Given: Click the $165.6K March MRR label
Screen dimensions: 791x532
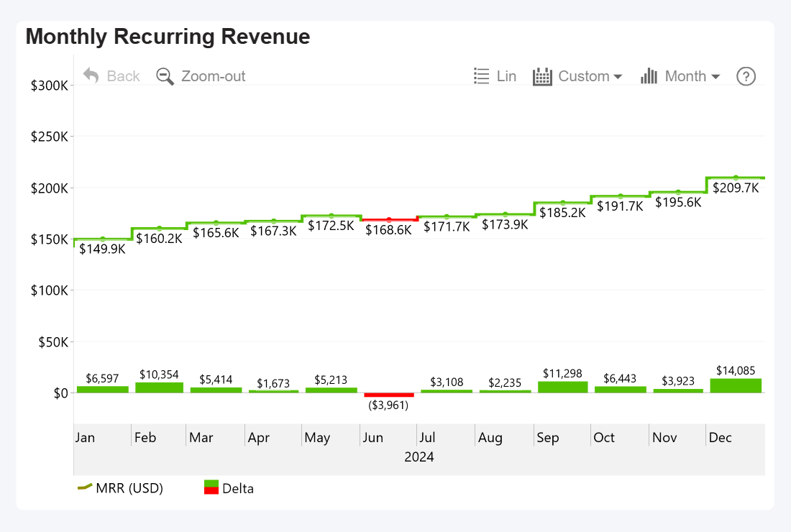Looking at the screenshot, I should coord(216,232).
